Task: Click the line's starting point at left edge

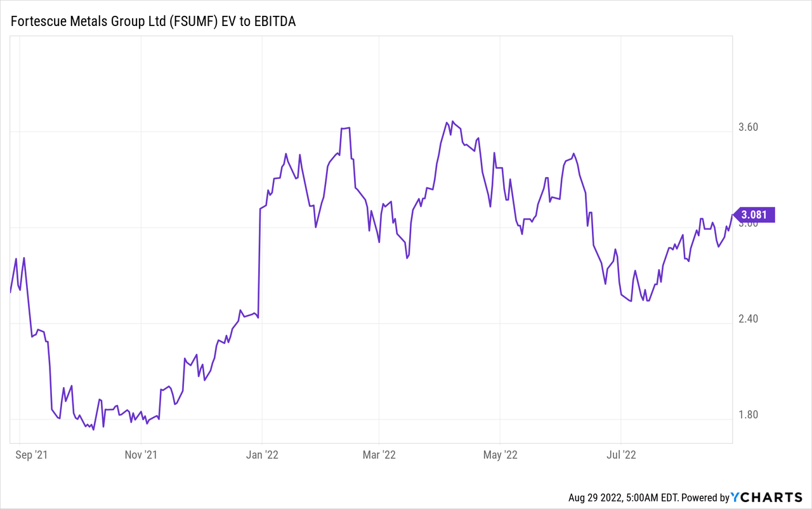Action: tap(11, 291)
